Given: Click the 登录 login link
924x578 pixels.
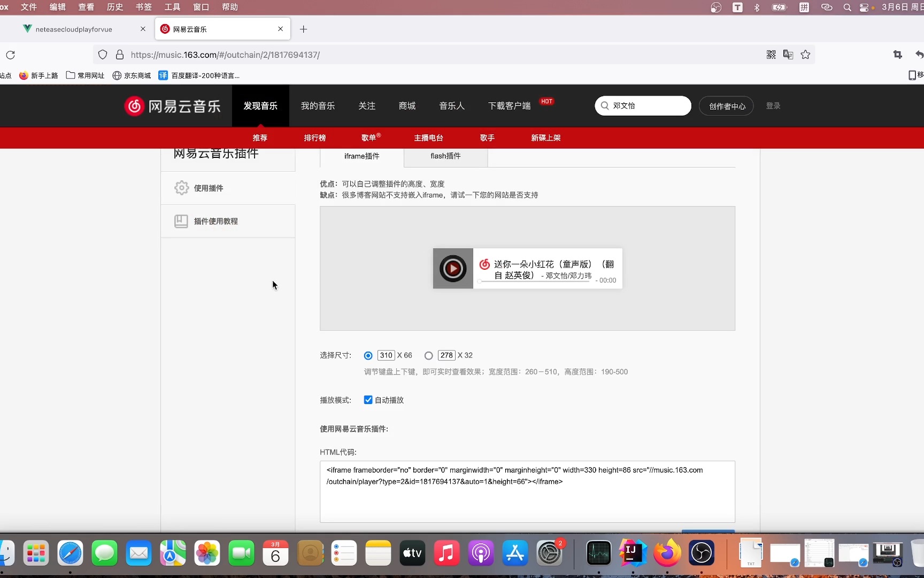Looking at the screenshot, I should [x=773, y=106].
